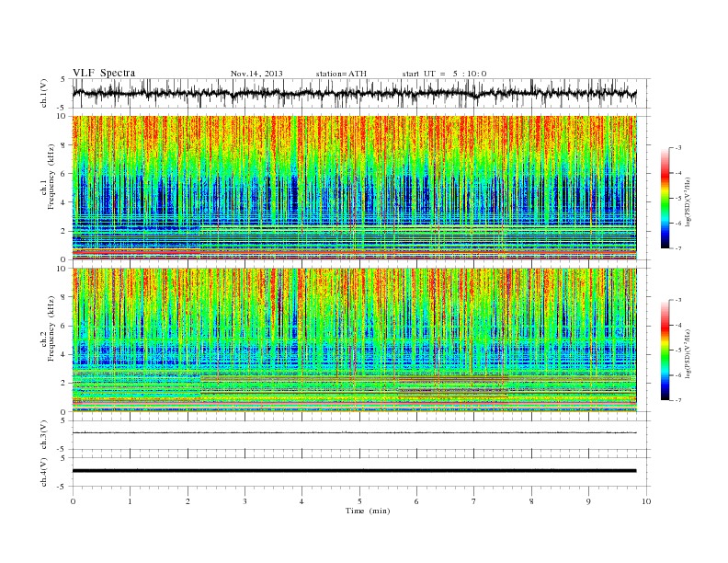Click inside the ch.2 spectrogram panel
The image size is (728, 563).
pyautogui.click(x=354, y=340)
